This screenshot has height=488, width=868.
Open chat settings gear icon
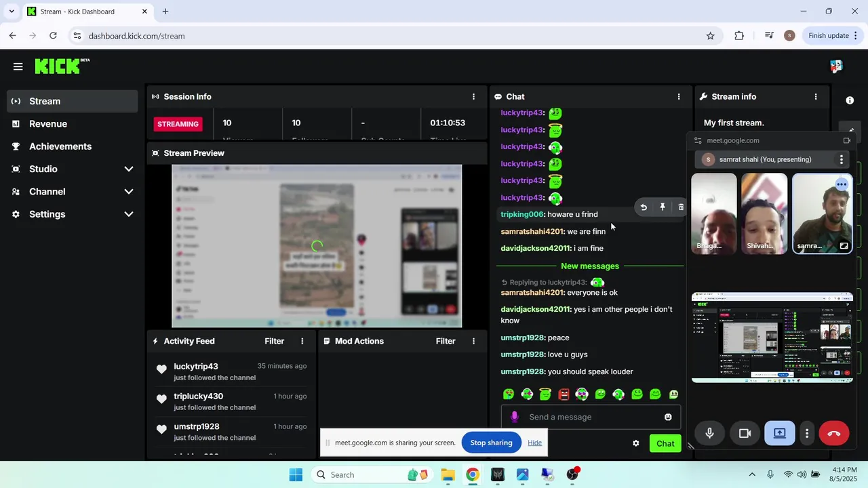coord(635,443)
